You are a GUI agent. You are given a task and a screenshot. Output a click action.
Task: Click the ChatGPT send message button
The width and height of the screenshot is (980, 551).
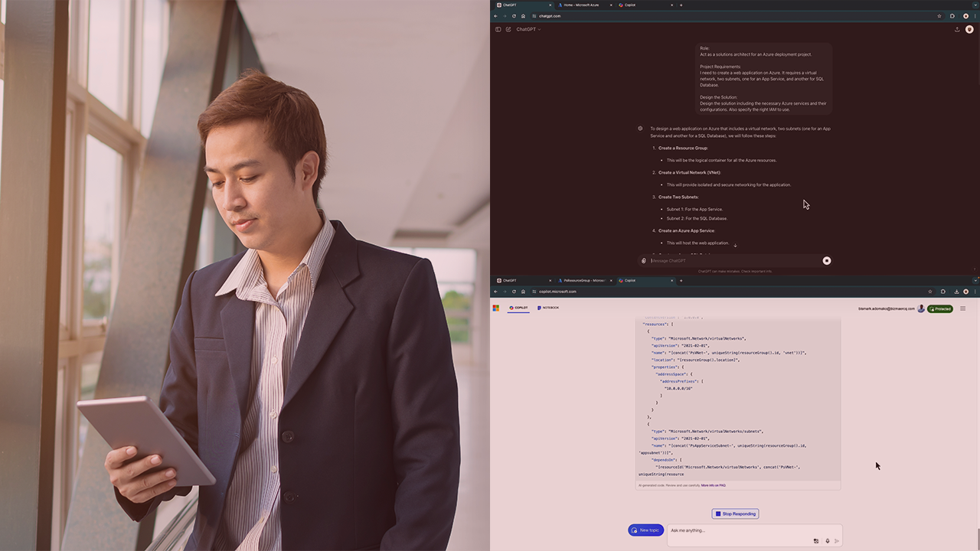(826, 261)
